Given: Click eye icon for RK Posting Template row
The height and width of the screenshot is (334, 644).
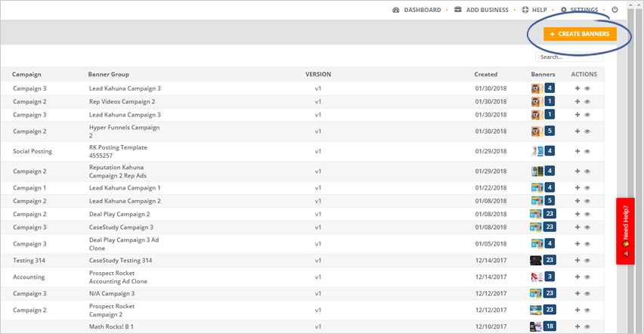Looking at the screenshot, I should 587,151.
